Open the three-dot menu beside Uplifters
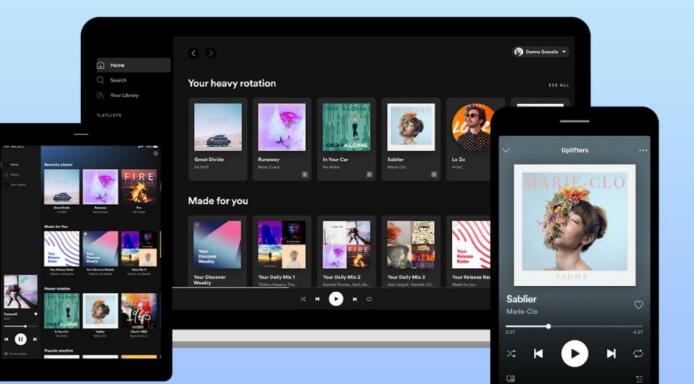694x384 pixels. point(643,150)
